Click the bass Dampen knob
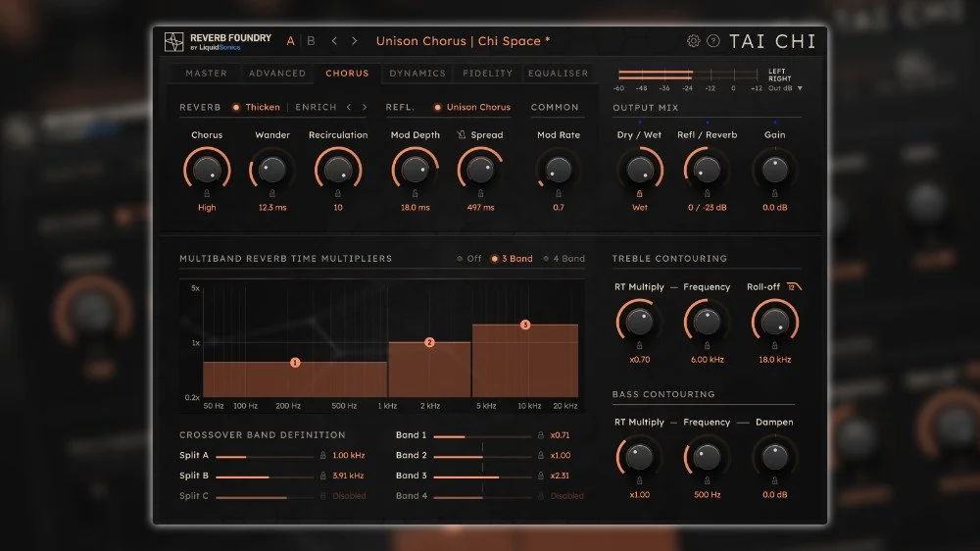This screenshot has width=980, height=551. point(774,457)
